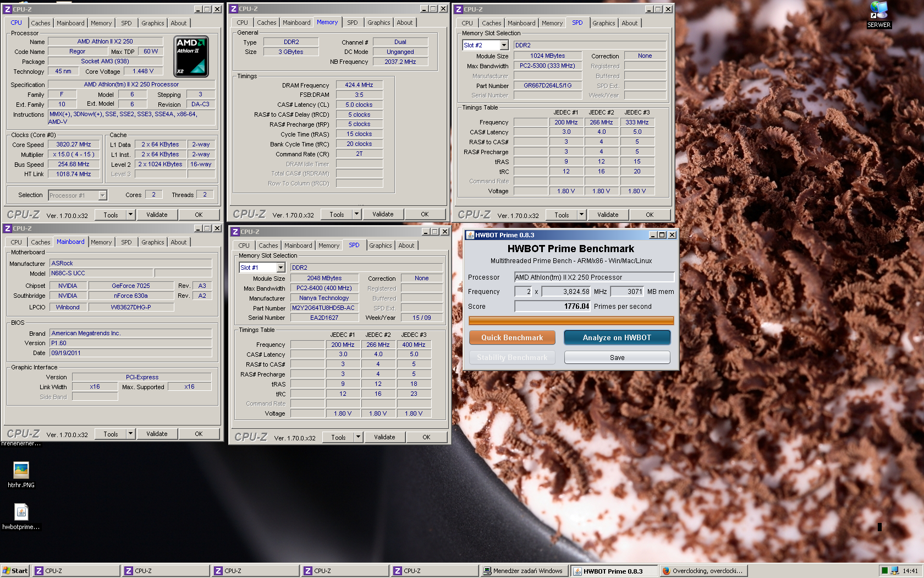Click the 14:41 clock in taskbar
Image resolution: width=924 pixels, height=578 pixels.
click(910, 571)
